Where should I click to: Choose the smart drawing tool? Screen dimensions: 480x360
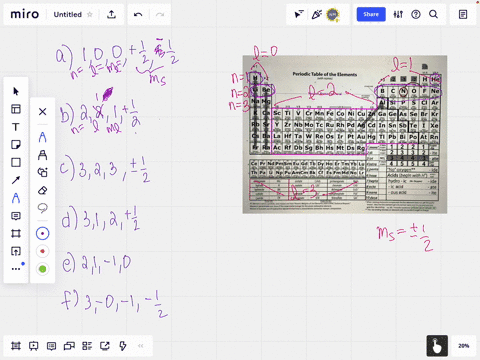coord(42,172)
